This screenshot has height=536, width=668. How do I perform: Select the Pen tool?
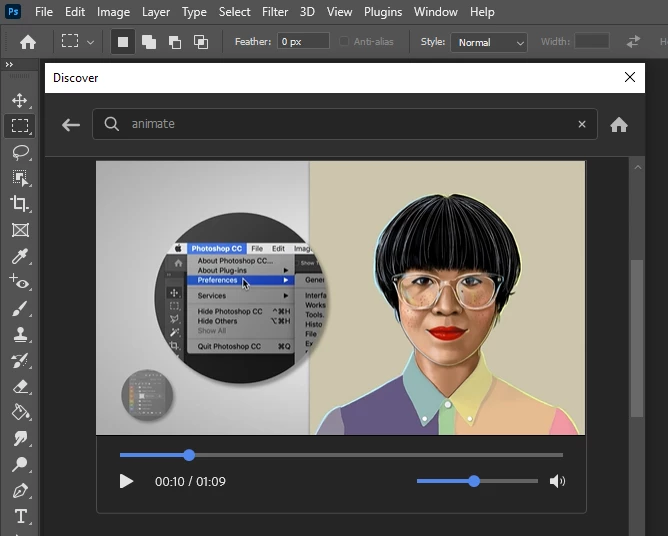coord(20,491)
